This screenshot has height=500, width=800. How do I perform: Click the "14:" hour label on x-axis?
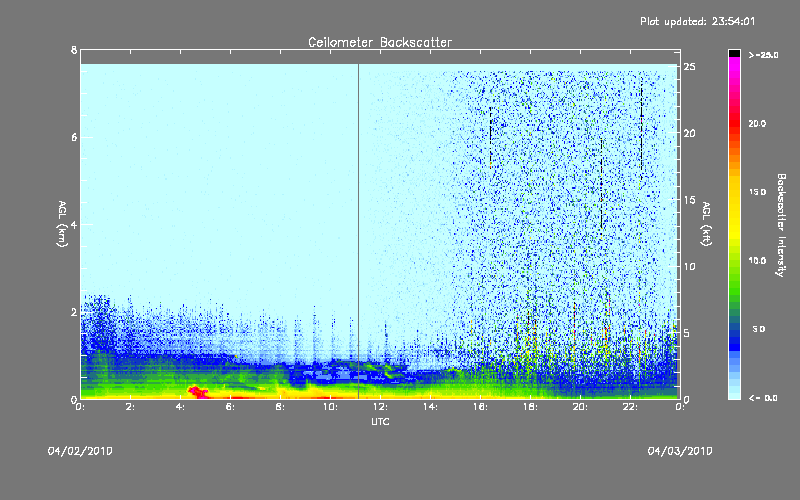(x=431, y=407)
